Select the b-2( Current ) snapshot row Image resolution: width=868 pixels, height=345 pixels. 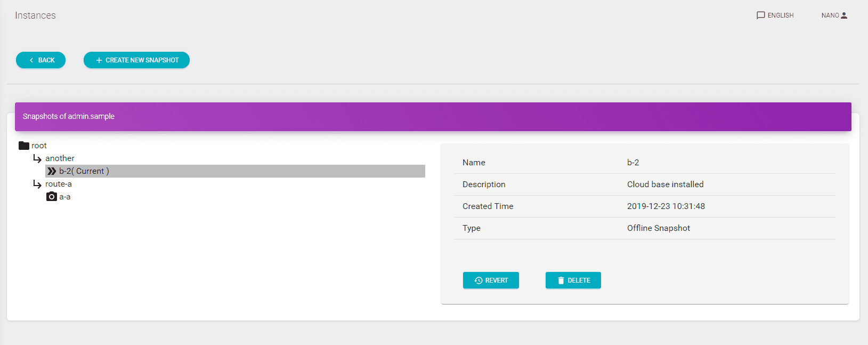(x=234, y=171)
